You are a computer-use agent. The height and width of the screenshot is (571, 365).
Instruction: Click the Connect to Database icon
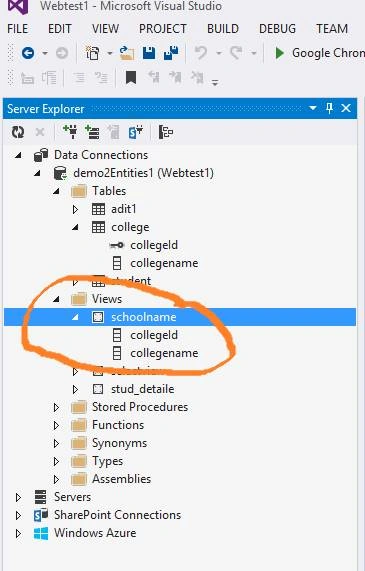(70, 132)
